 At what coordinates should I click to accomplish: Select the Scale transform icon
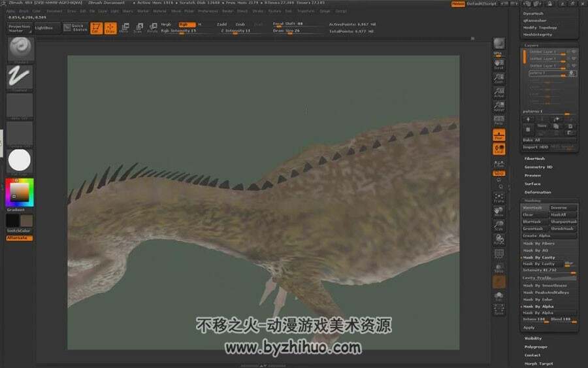point(139,28)
